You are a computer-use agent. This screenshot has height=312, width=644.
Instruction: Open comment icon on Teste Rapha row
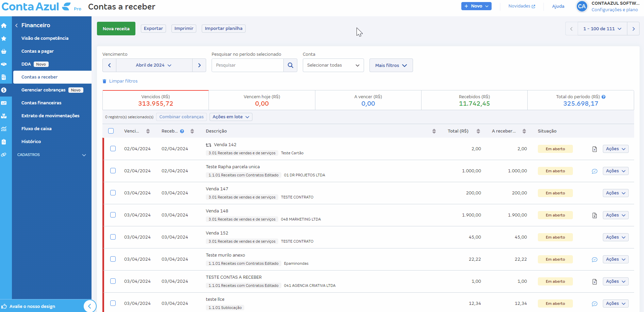pyautogui.click(x=595, y=171)
